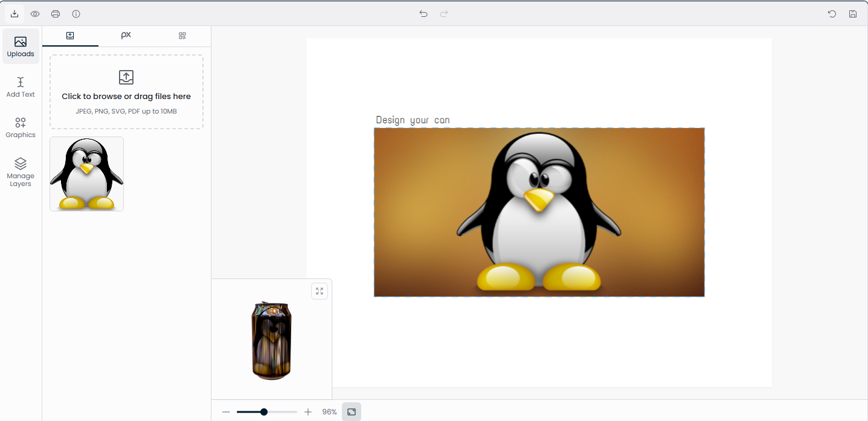Click the print icon
This screenshot has width=868, height=421.
56,13
